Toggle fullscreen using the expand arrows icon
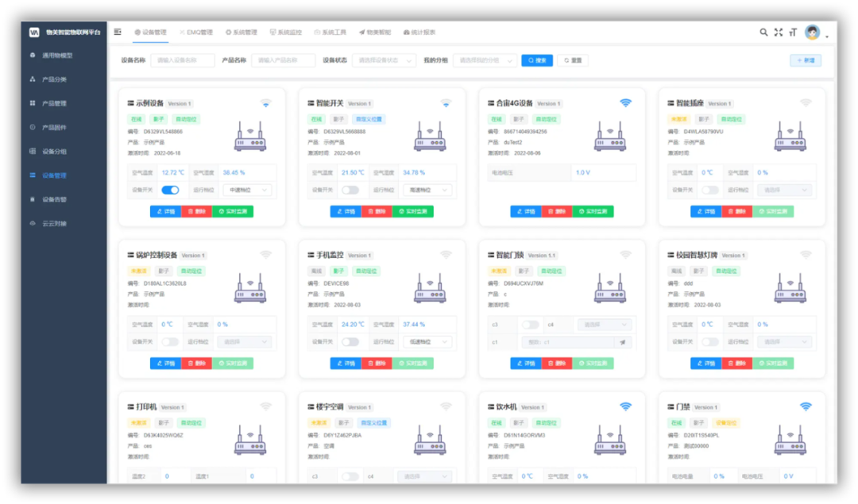The height and width of the screenshot is (504, 858). pyautogui.click(x=778, y=33)
